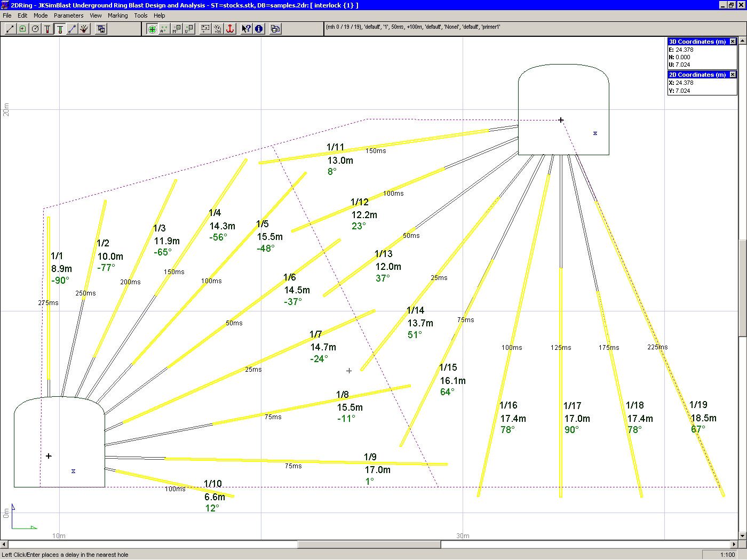Enable the 'M' marking mode tool
The height and width of the screenshot is (560, 747).
pyautogui.click(x=177, y=29)
